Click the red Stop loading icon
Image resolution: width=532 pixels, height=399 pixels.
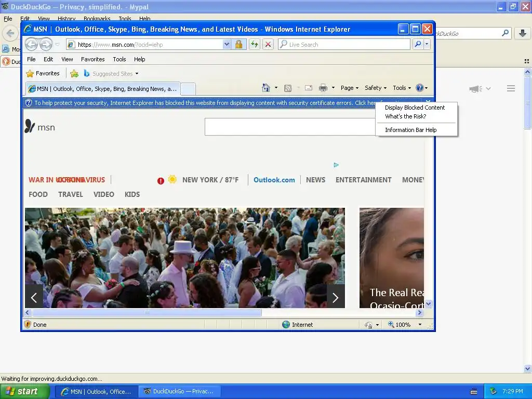tap(268, 45)
